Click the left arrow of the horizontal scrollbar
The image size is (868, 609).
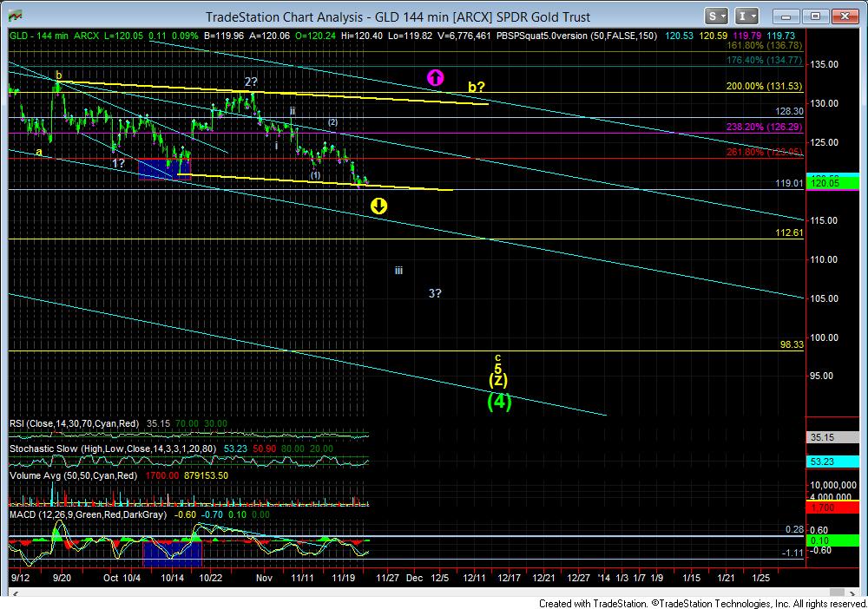15,593
